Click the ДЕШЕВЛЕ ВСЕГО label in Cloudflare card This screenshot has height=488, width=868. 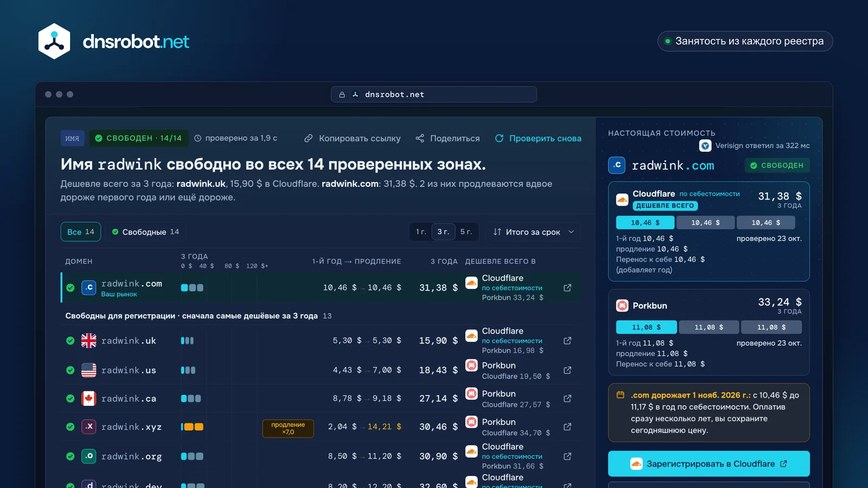(665, 206)
